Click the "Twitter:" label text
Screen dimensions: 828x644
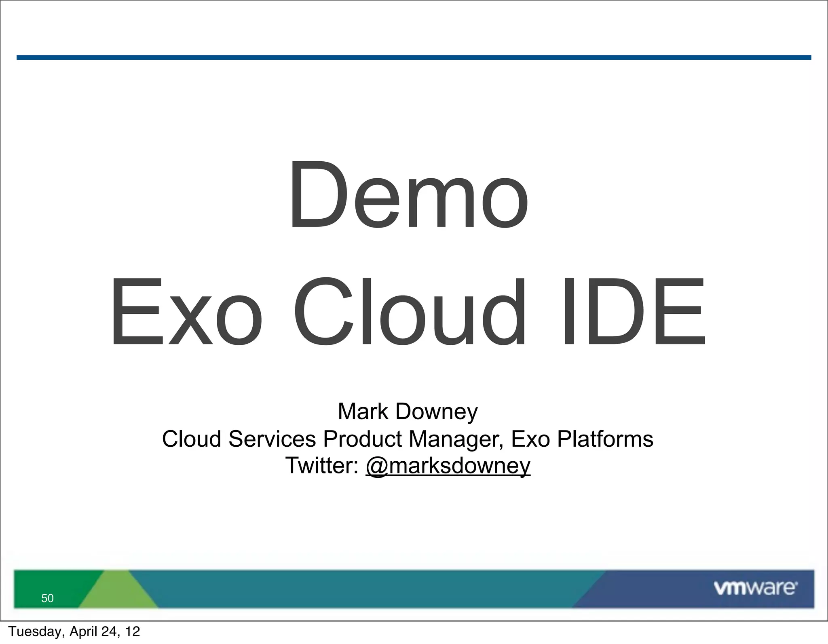[322, 466]
